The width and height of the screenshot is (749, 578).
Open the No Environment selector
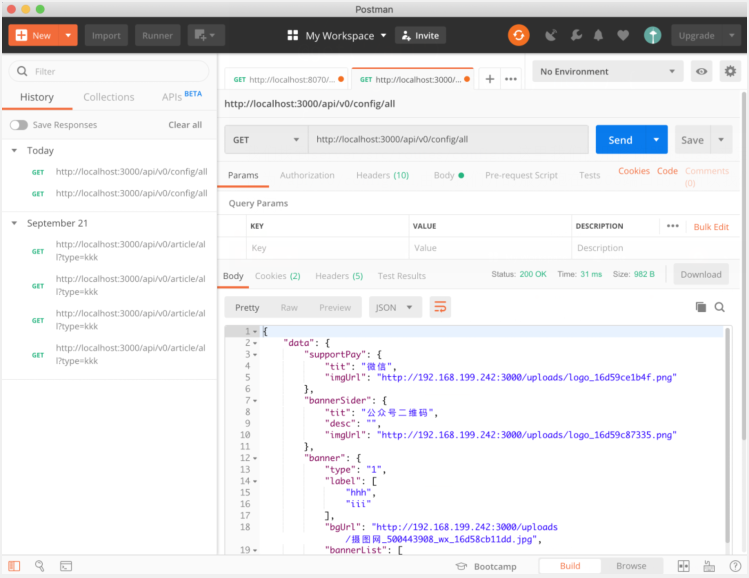(x=608, y=72)
